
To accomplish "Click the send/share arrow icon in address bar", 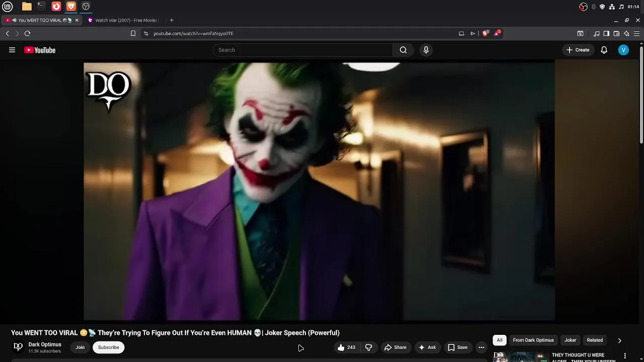I will click(x=473, y=33).
